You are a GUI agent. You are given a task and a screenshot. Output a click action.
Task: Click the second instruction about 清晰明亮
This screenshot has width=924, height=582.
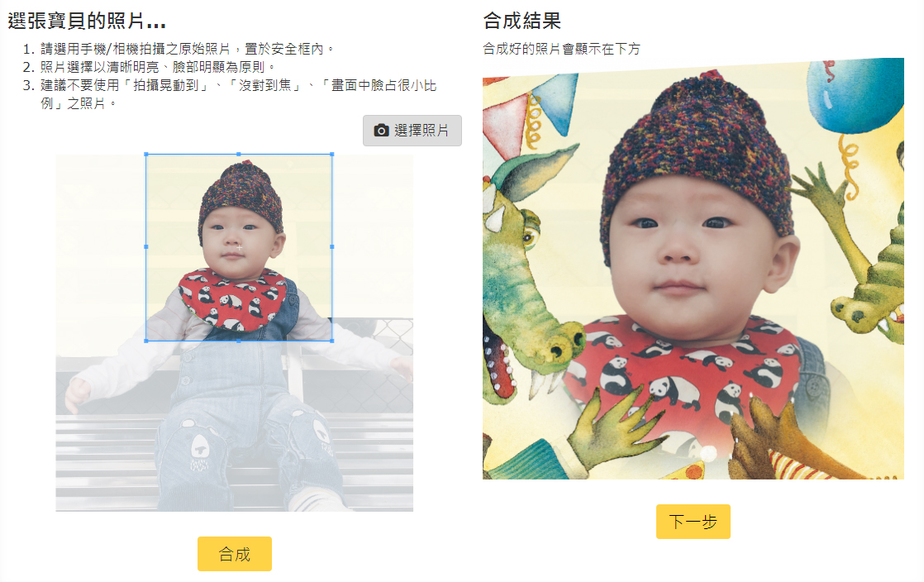(157, 67)
